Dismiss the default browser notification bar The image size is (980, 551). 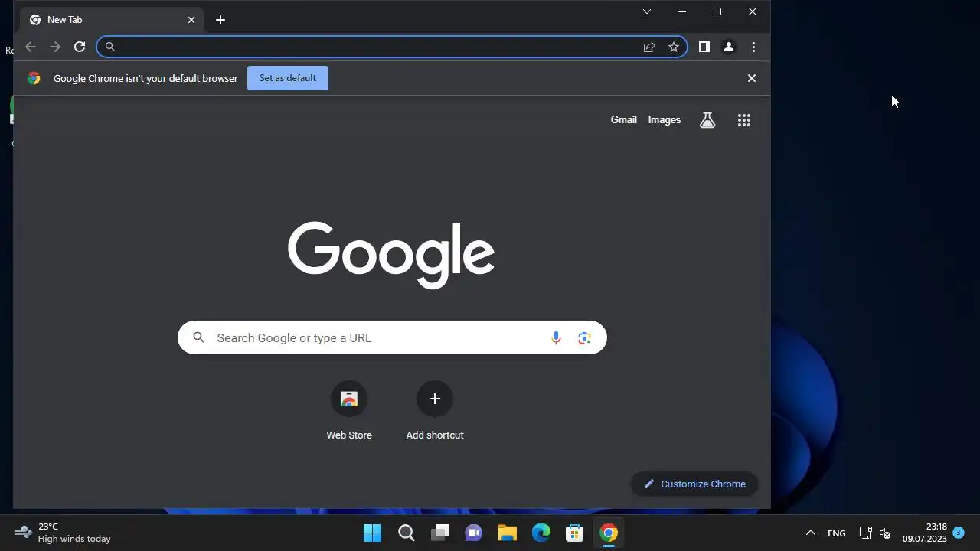(752, 78)
